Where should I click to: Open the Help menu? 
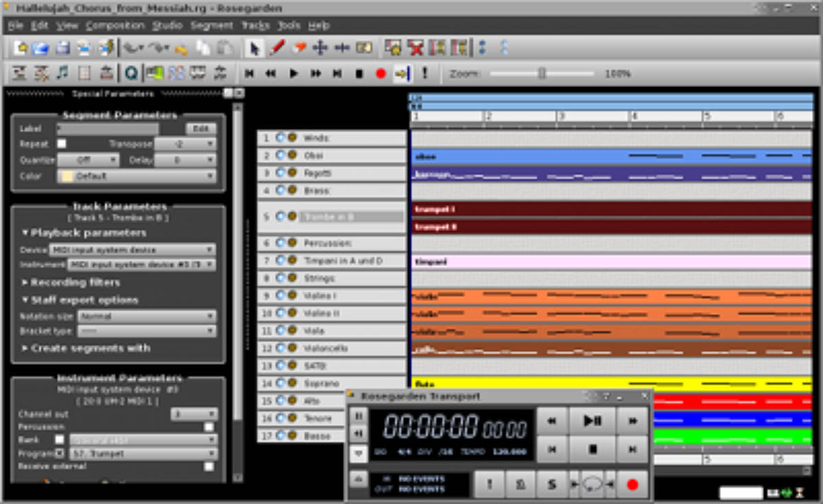pos(319,25)
